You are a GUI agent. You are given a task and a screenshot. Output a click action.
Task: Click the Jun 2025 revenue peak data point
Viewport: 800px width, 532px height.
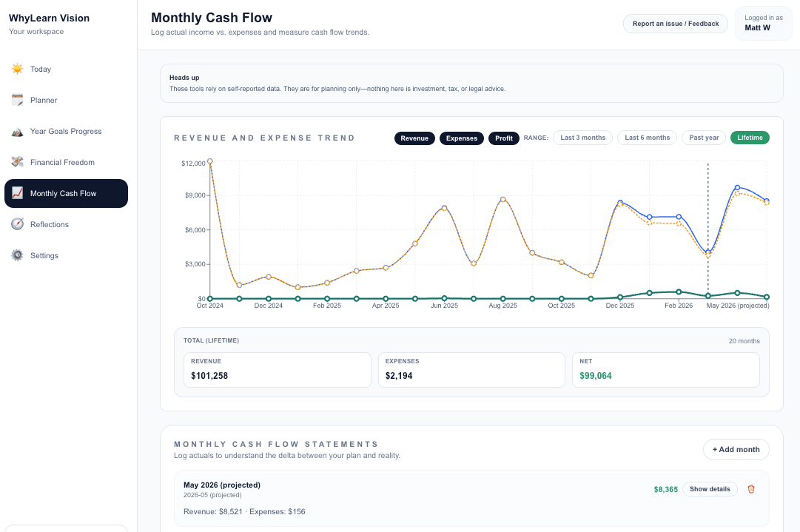pyautogui.click(x=444, y=208)
